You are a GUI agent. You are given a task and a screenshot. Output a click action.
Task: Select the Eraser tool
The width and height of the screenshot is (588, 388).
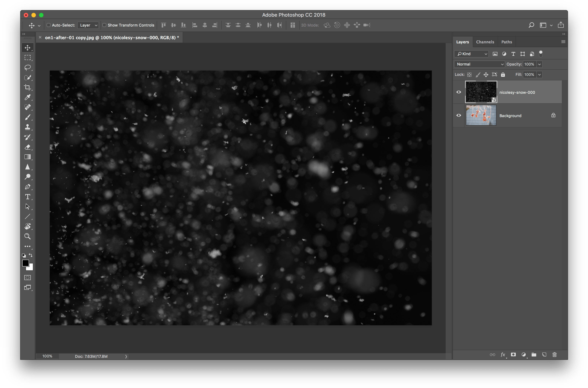point(28,147)
